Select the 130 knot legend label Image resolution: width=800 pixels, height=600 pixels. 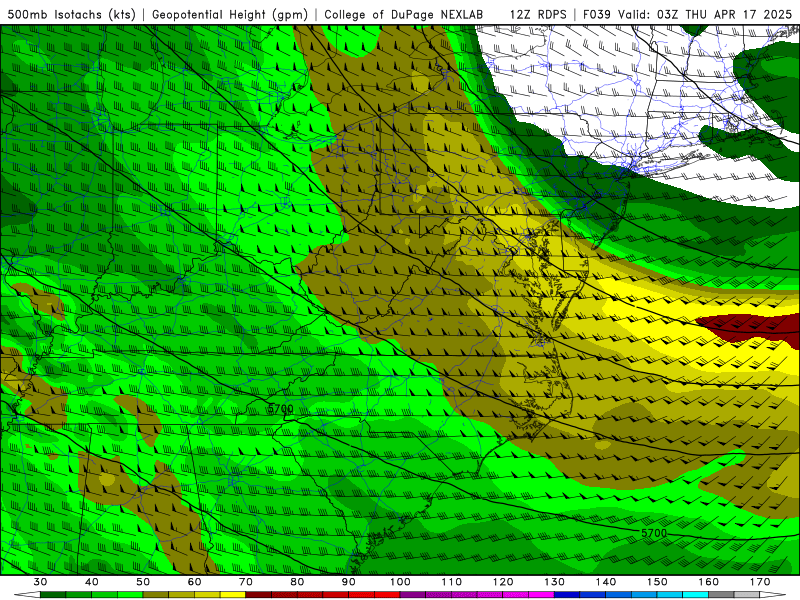(555, 582)
